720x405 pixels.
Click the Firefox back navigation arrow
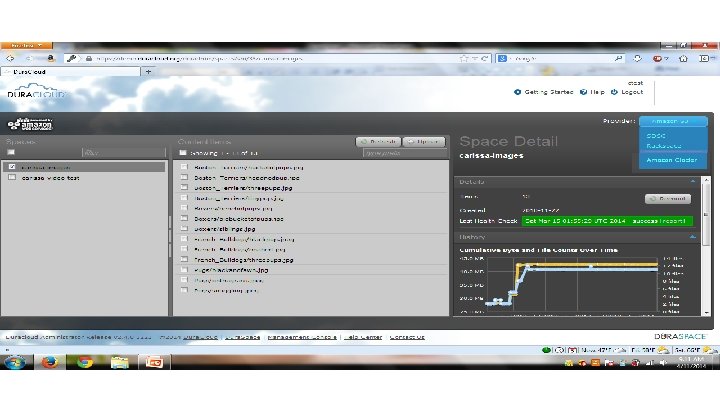click(x=10, y=58)
